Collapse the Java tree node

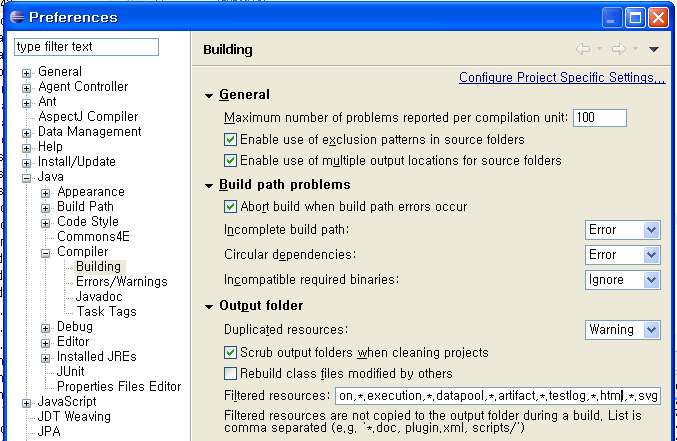26,178
